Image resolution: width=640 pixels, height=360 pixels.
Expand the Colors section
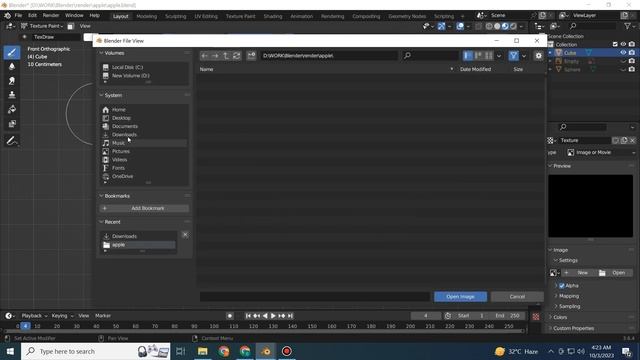(x=560, y=317)
